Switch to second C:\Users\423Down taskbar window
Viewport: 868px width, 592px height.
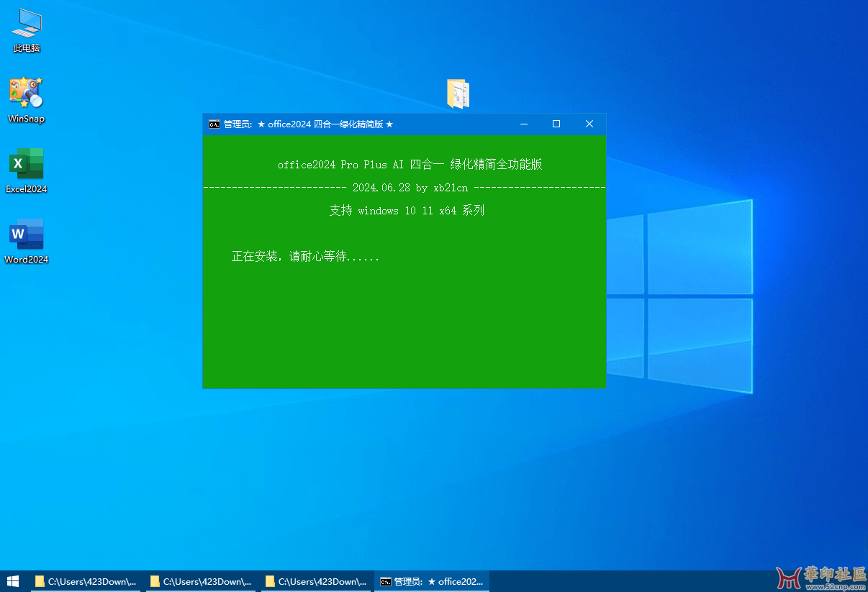pyautogui.click(x=202, y=581)
